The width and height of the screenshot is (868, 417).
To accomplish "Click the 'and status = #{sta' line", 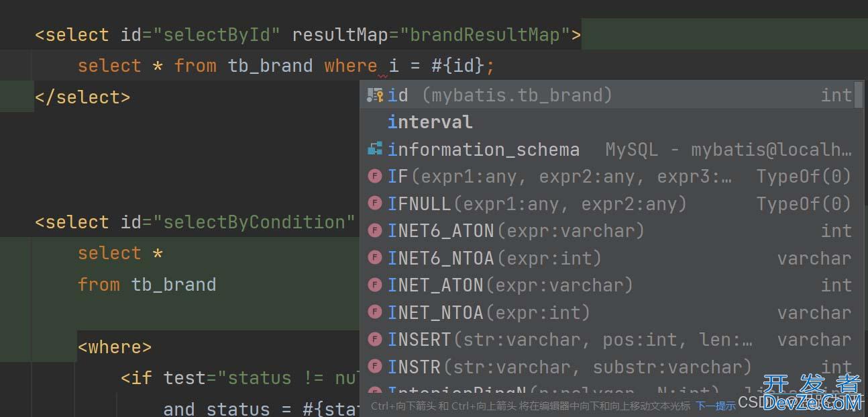I will [262, 408].
